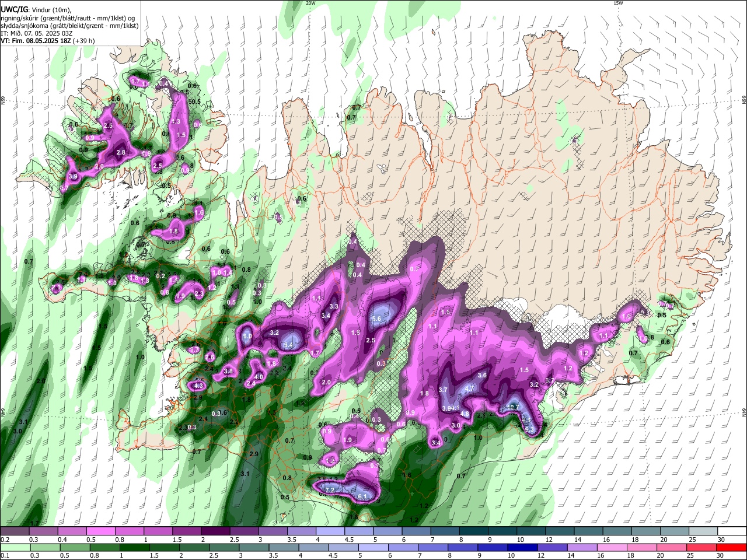747x560 pixels.
Task: Click the '4.8' precipitation value on map
Action: 465,414
